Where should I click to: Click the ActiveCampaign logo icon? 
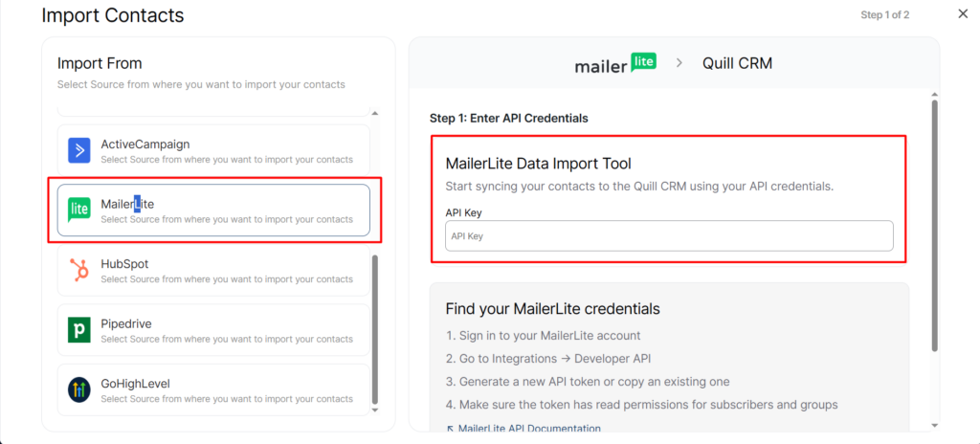[x=79, y=150]
